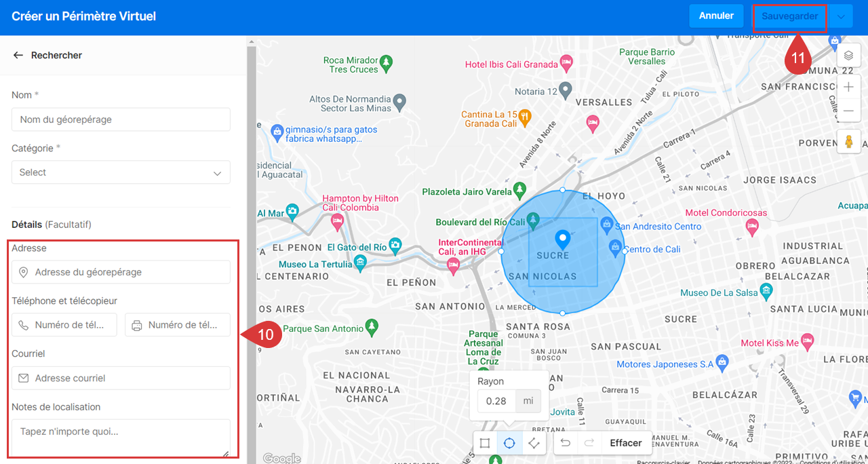Click the blue center pin in Sucre
Viewport: 868px width, 464px height.
tap(562, 239)
